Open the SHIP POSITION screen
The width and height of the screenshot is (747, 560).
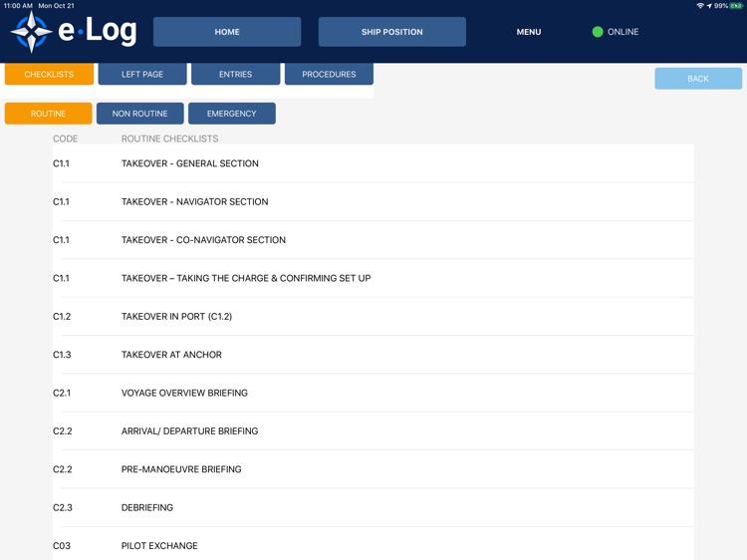392,32
